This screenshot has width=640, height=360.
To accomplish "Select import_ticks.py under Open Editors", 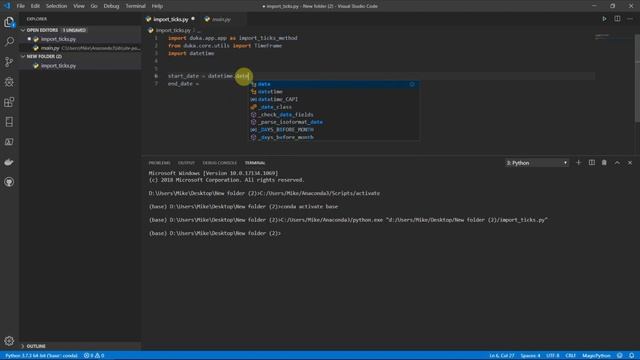I will pyautogui.click(x=80, y=39).
